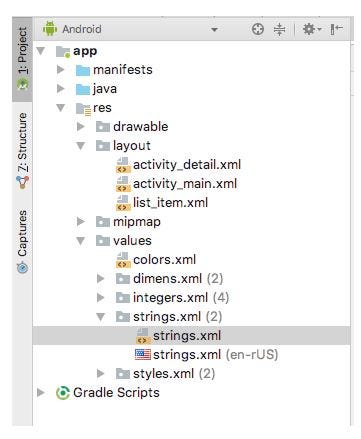Switch to the 1: Project side tab

point(22,59)
